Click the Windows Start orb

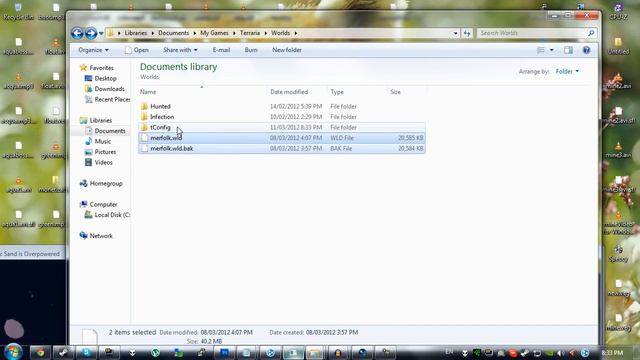(13, 352)
